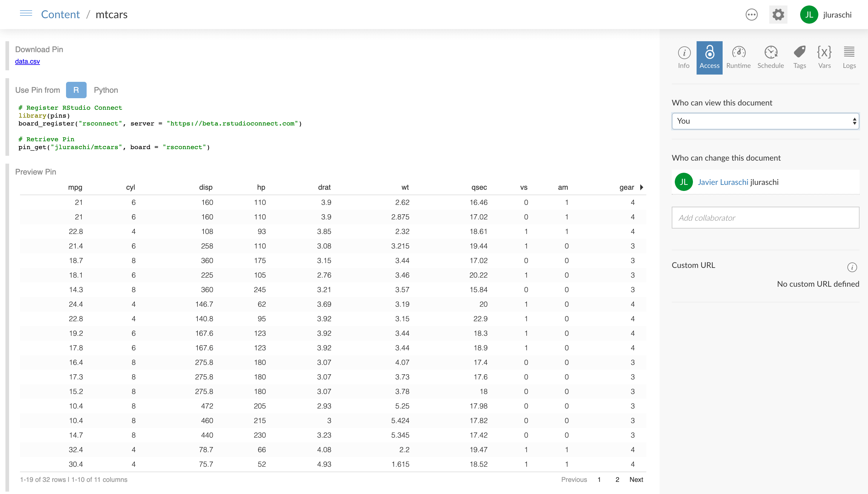
Task: Switch to Python code example tab
Action: click(x=106, y=90)
